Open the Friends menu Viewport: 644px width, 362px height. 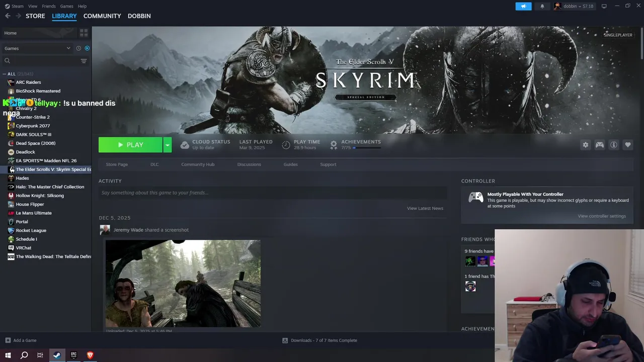coord(49,6)
